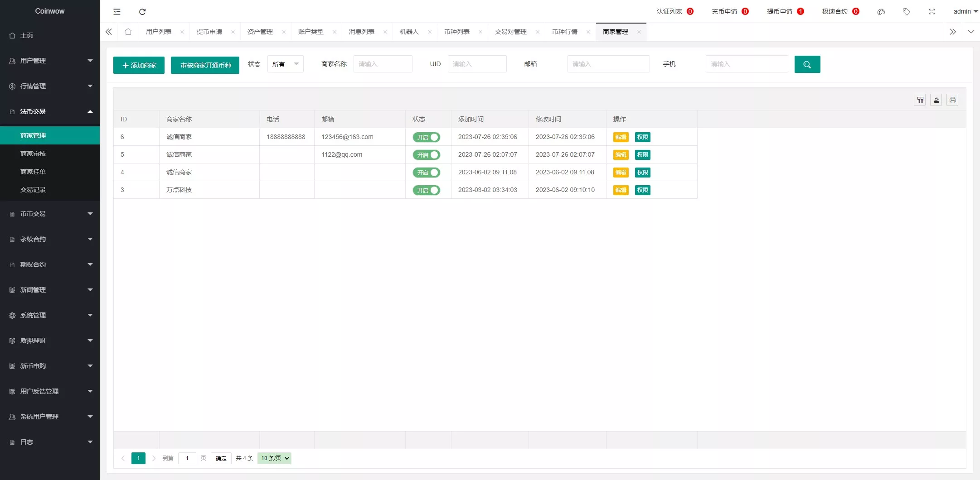This screenshot has width=980, height=480.
Task: Click the refresh page icon
Action: coord(142,12)
